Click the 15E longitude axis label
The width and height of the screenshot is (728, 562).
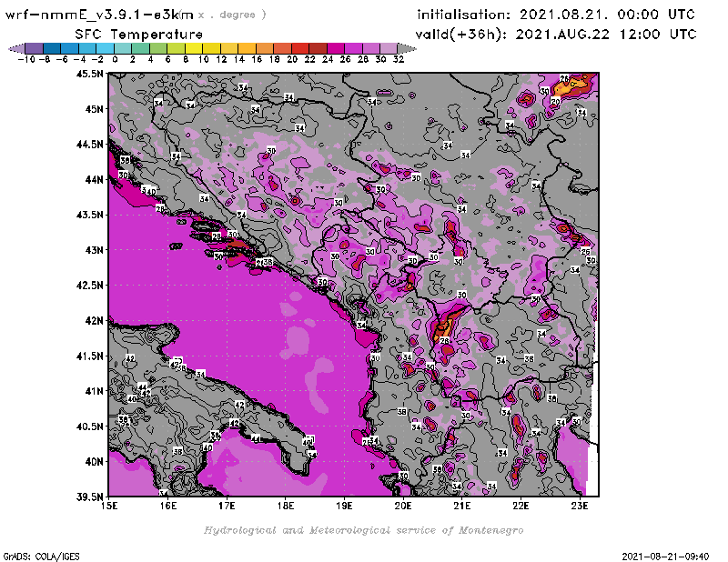click(111, 506)
